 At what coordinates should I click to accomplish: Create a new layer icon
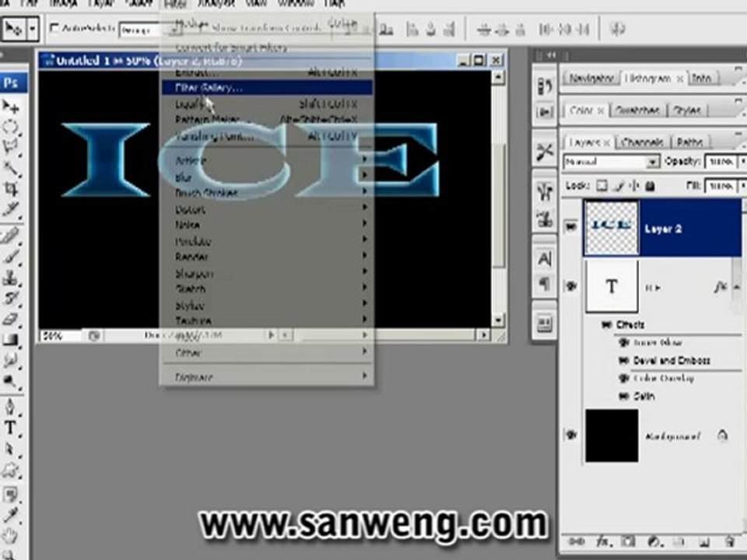704,542
